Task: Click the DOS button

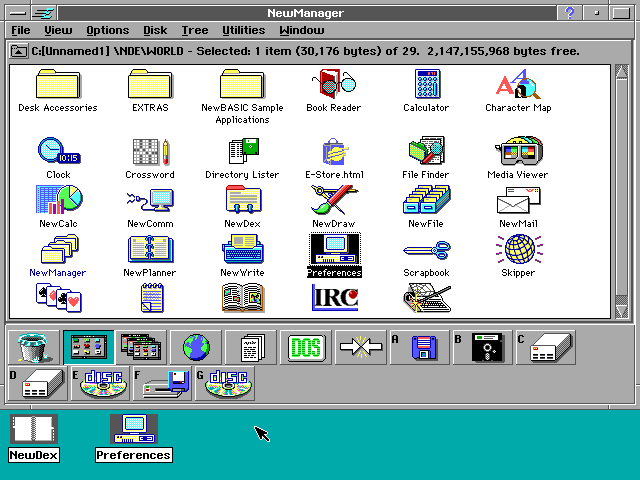Action: click(306, 347)
